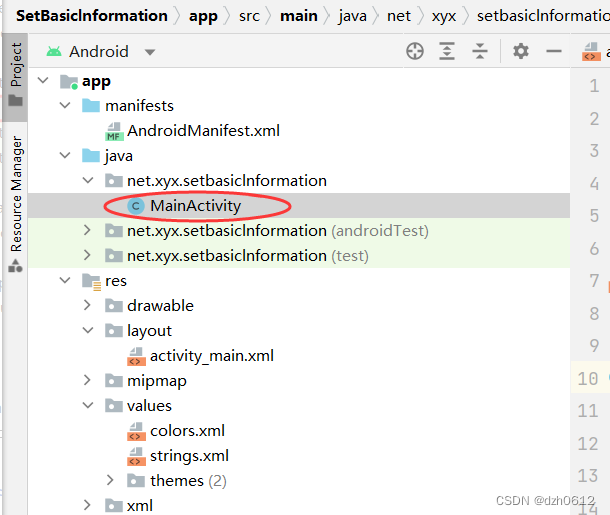
Task: Open the Project side tab
Action: [x=16, y=76]
